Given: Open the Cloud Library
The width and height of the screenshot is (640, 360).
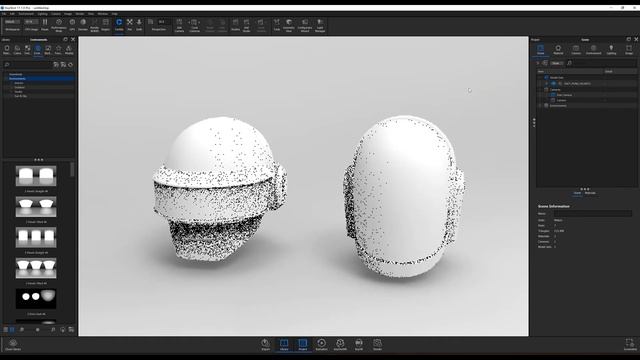Looking at the screenshot, I should click(x=13, y=344).
